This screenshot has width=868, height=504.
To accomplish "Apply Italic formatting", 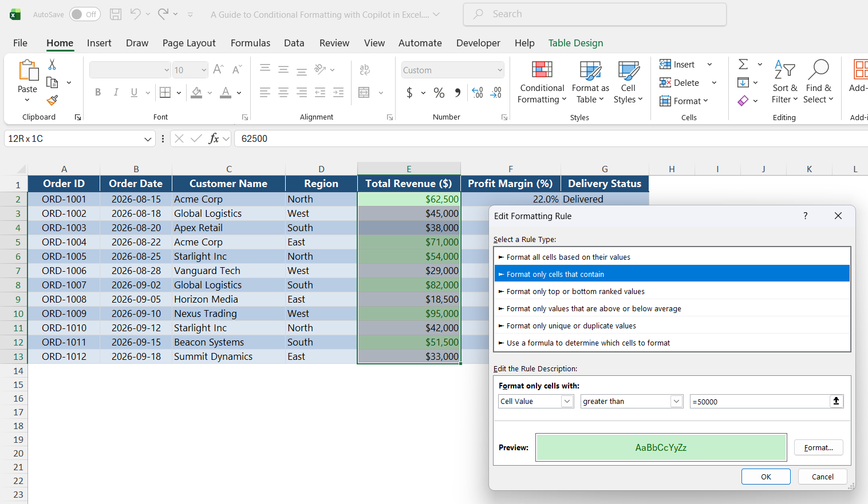I will point(116,92).
